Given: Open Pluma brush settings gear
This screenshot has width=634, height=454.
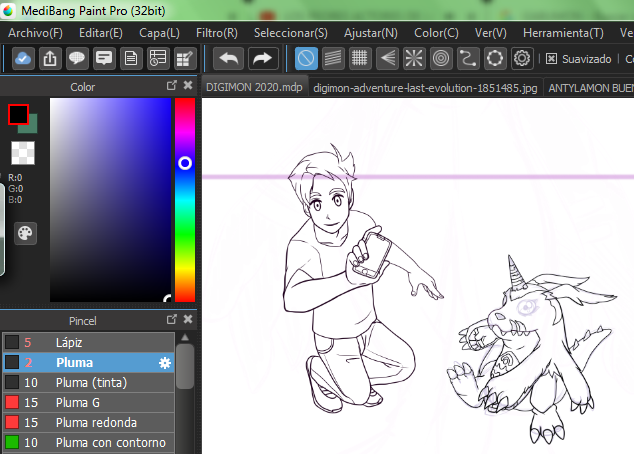Looking at the screenshot, I should point(165,363).
